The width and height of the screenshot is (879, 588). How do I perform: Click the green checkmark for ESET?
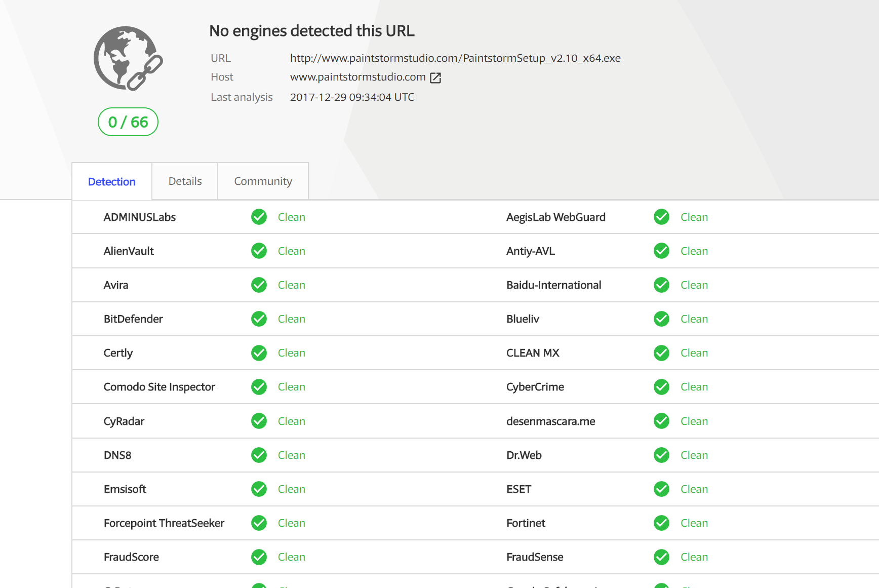click(x=661, y=489)
